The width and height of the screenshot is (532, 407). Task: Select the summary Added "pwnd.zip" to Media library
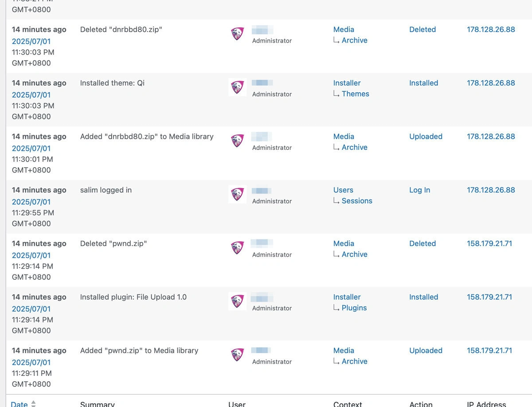tap(139, 351)
